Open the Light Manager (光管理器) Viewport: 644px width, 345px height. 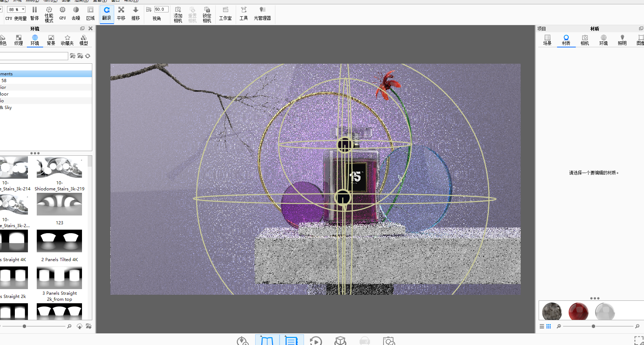pos(262,13)
